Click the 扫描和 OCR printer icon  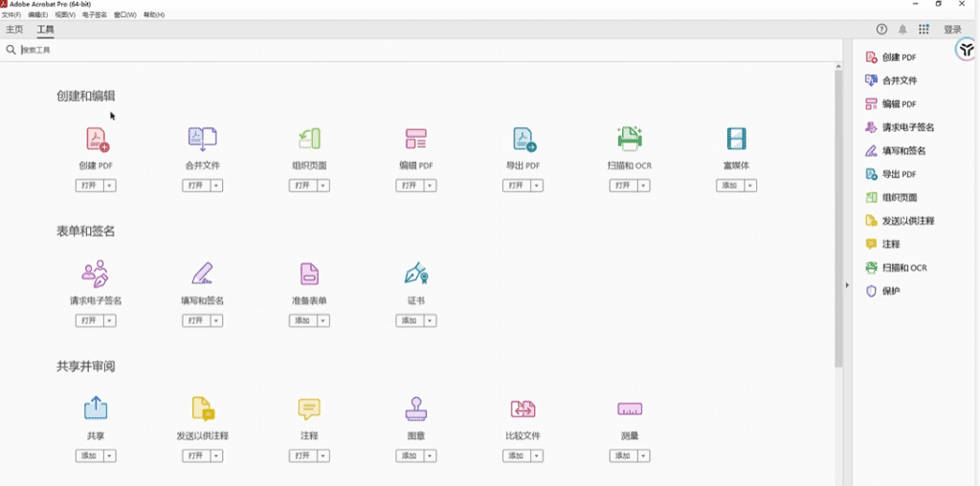[629, 140]
